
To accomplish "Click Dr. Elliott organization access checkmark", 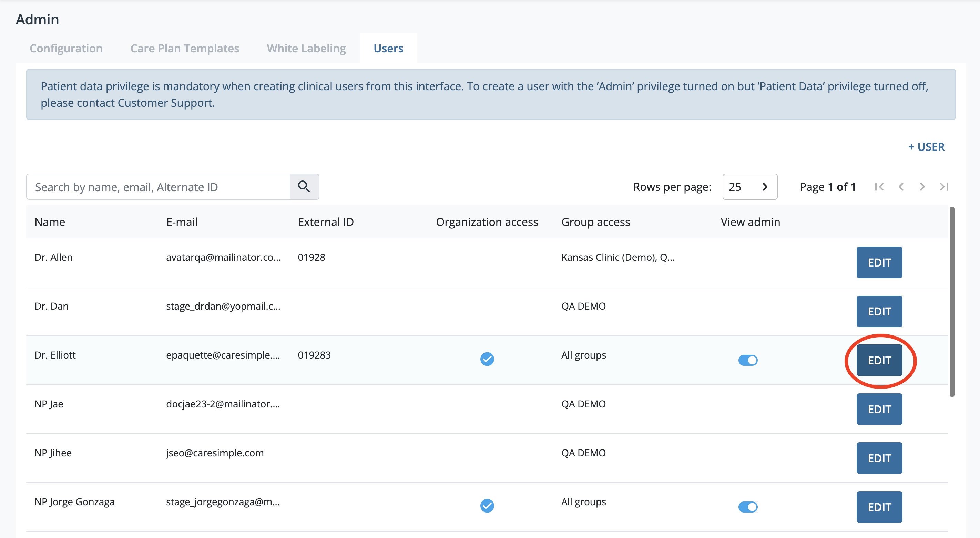I will (x=487, y=359).
